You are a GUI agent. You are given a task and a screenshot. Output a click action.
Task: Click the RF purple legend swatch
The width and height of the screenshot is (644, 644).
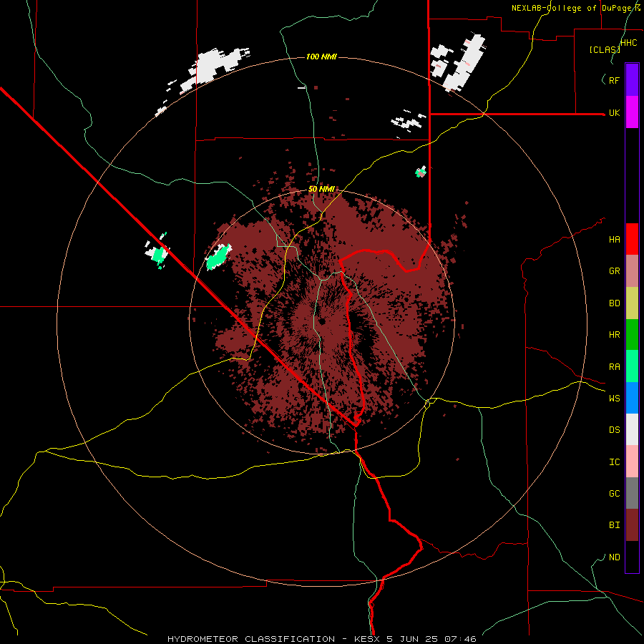pyautogui.click(x=632, y=80)
